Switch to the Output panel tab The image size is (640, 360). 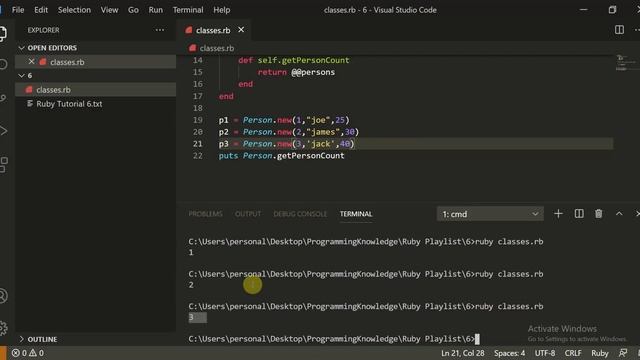tap(248, 214)
